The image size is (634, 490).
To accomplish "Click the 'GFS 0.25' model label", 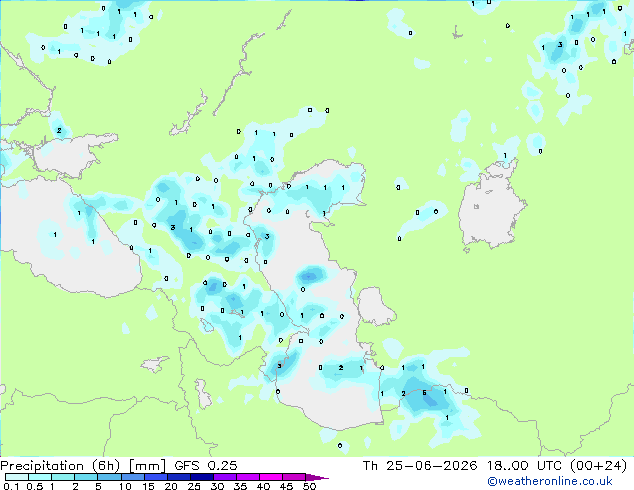I will [206, 466].
